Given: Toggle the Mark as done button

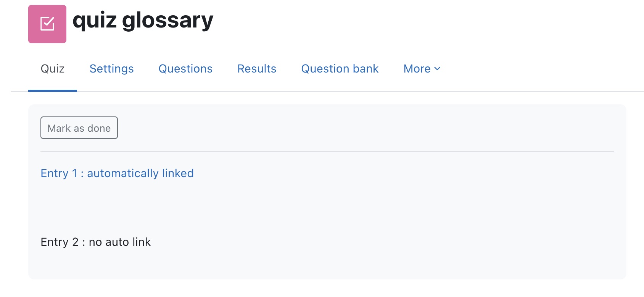Looking at the screenshot, I should tap(79, 128).
